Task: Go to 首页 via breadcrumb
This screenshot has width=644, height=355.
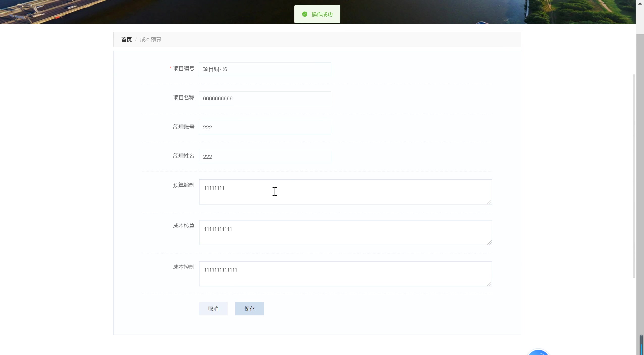Action: (126, 40)
